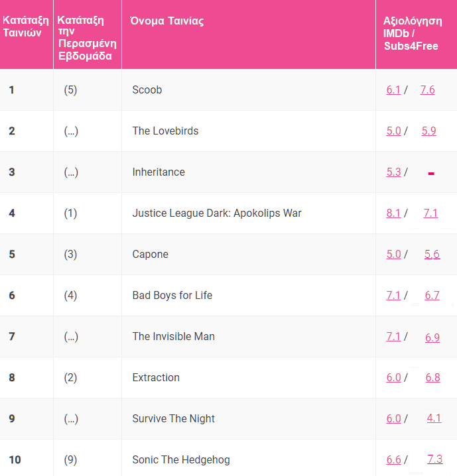Select the Survive The Night title cell
The image size is (457, 476).
click(x=249, y=418)
